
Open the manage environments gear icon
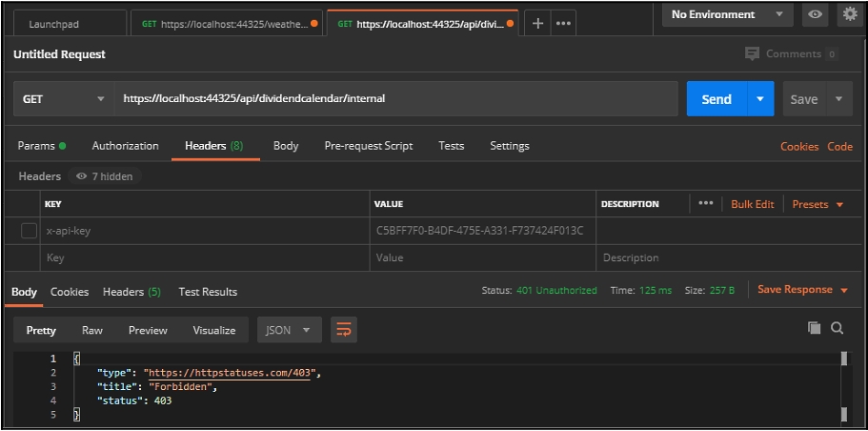click(848, 14)
